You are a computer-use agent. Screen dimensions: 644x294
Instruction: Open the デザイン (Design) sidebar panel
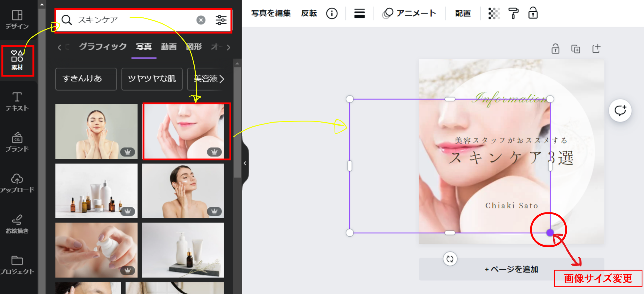click(17, 19)
